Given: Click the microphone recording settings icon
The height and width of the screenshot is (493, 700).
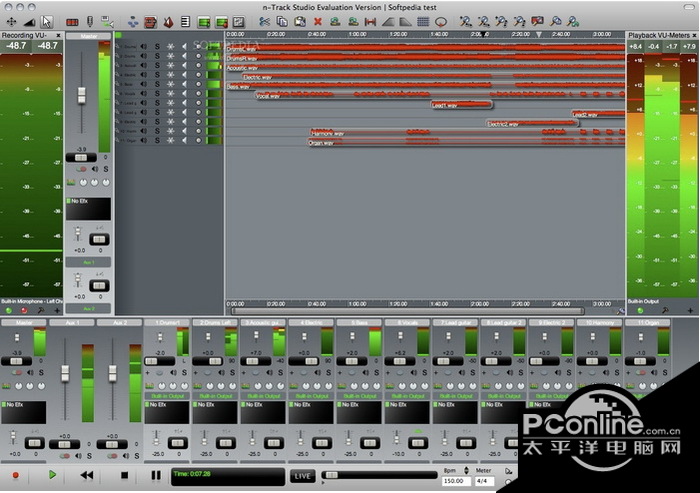Looking at the screenshot, I should click(90, 21).
